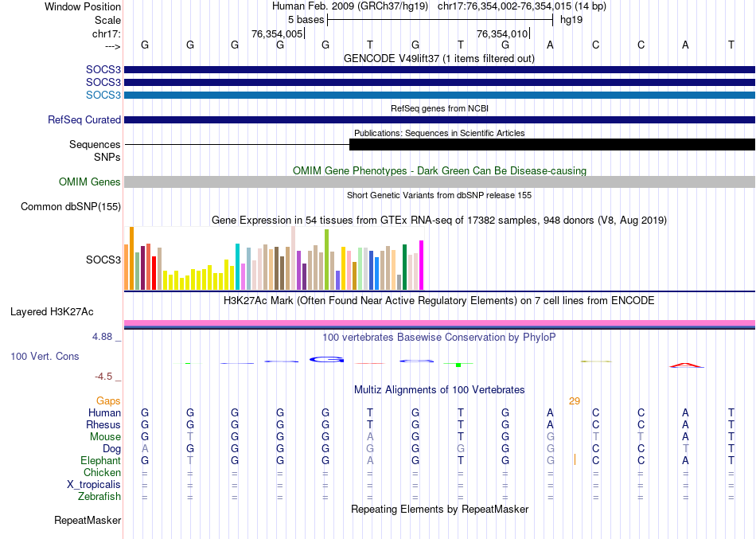Select the Rhesus alignment row label
This screenshot has height=539, width=756.
tap(103, 424)
